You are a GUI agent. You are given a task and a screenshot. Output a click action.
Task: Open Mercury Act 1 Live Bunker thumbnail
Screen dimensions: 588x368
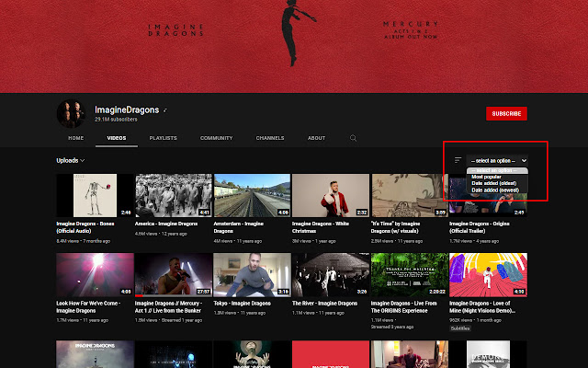pyautogui.click(x=174, y=275)
